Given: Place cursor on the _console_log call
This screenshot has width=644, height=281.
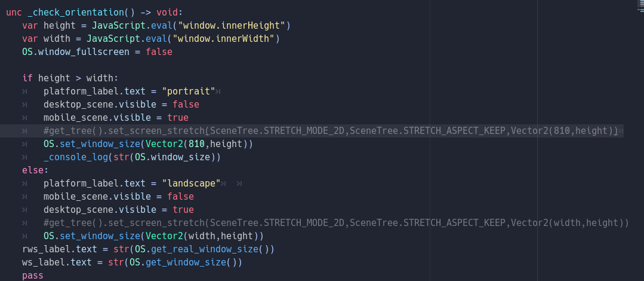Looking at the screenshot, I should 132,157.
